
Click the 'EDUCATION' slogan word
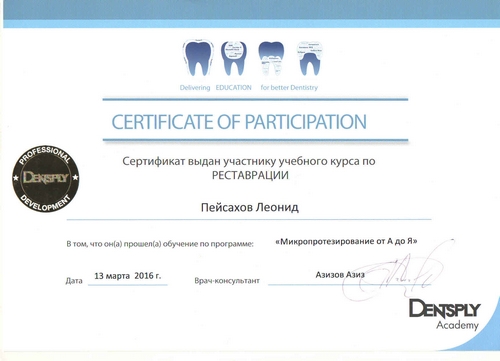[x=233, y=88]
